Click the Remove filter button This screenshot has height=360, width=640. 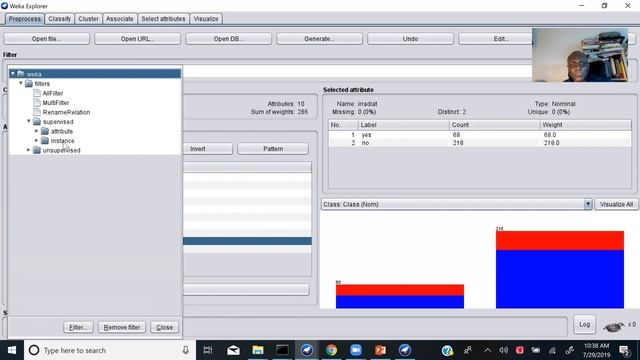click(x=122, y=327)
